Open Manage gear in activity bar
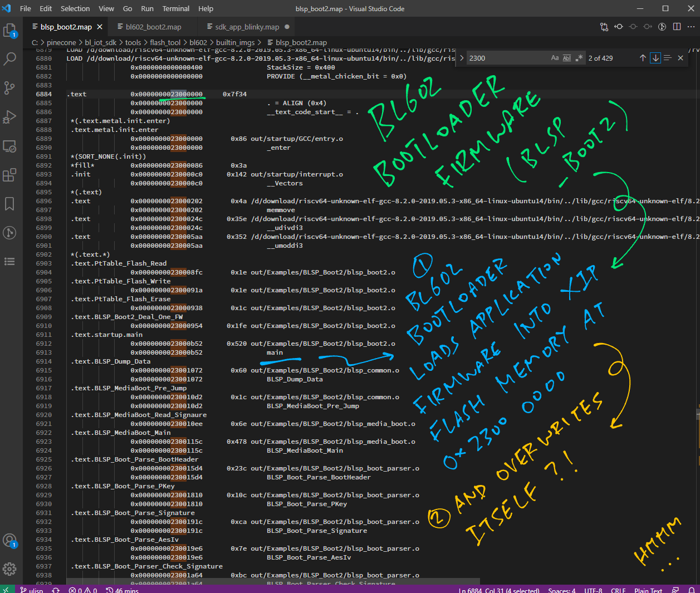The image size is (700, 593). pyautogui.click(x=9, y=569)
